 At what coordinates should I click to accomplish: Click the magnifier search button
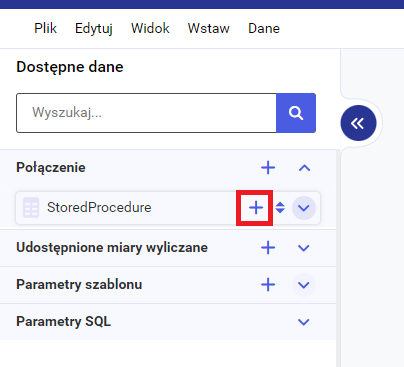296,113
